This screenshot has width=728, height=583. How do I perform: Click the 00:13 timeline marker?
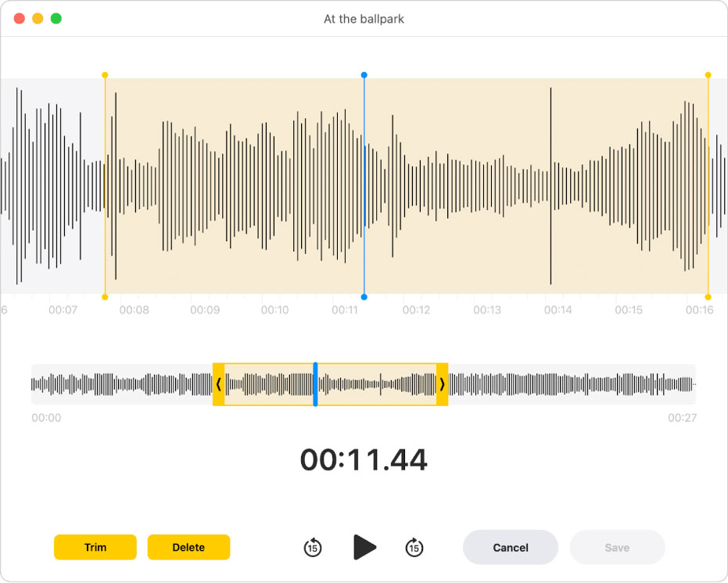[x=487, y=310]
